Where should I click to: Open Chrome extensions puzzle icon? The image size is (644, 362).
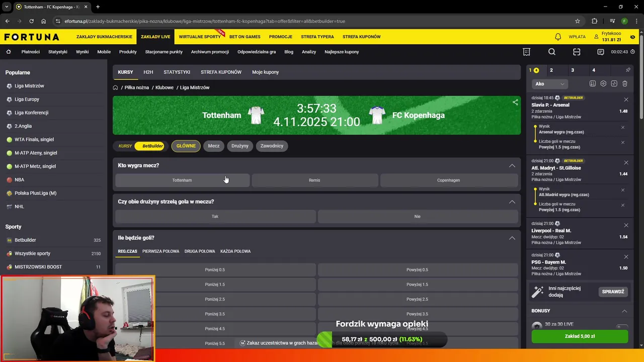(595, 21)
